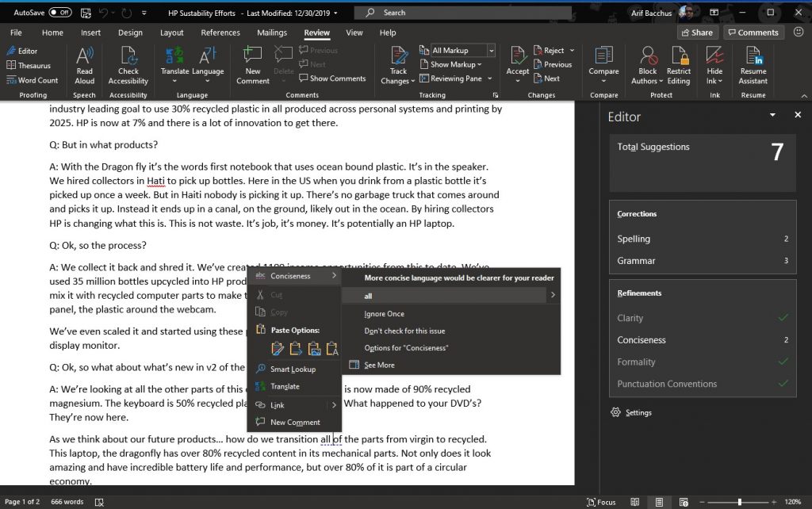Reject the current change
Image resolution: width=812 pixels, height=509 pixels.
pos(549,50)
